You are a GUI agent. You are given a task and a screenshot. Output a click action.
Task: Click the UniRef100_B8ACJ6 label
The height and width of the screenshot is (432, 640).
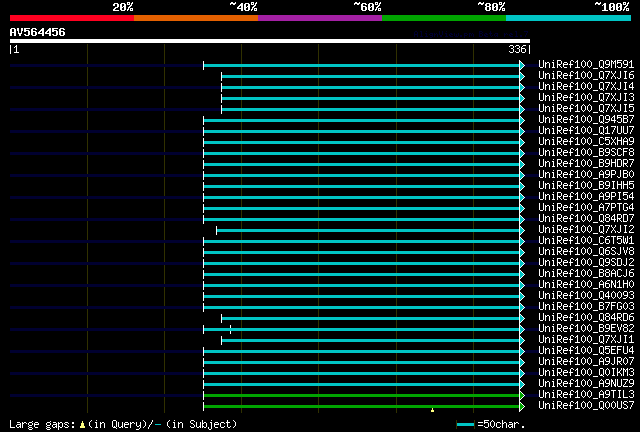[586, 274]
